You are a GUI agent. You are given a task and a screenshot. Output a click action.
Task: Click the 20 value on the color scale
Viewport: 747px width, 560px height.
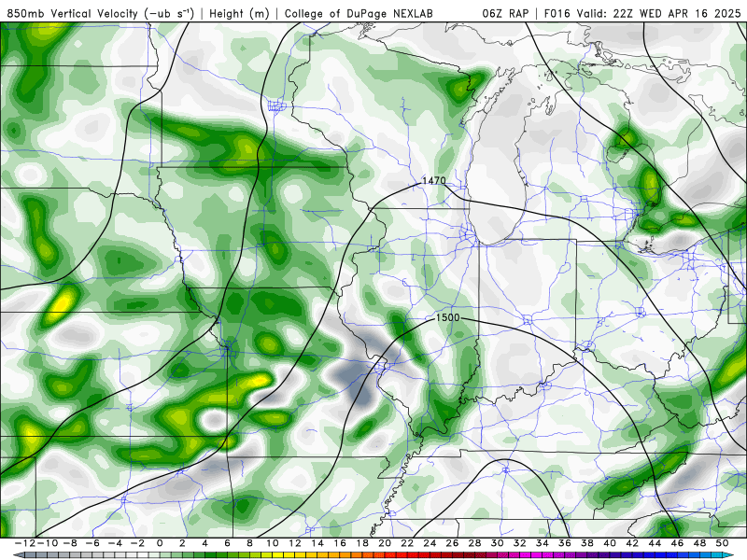point(385,543)
